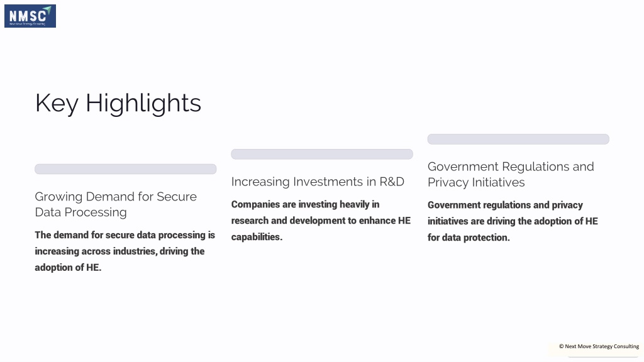Click the Data Processing heading line
The width and height of the screenshot is (644, 362).
80,212
